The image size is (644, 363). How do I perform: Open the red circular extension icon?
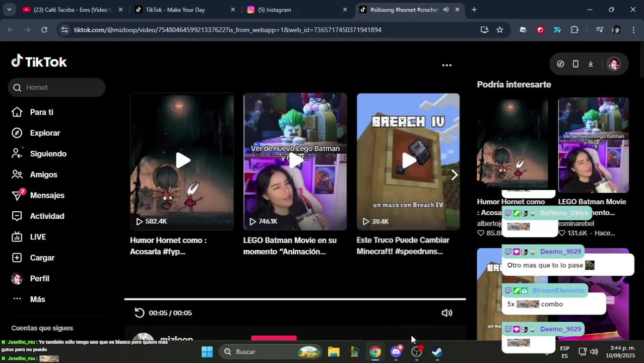point(540,30)
